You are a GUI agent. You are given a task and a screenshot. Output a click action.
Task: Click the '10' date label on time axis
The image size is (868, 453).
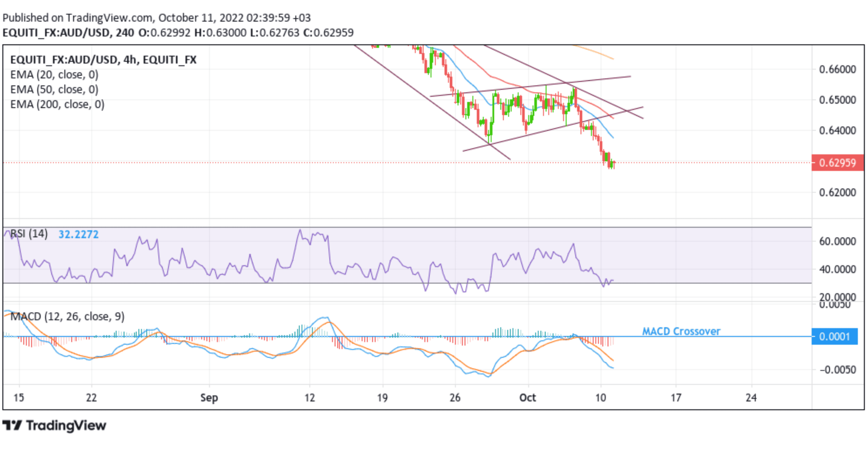601,398
